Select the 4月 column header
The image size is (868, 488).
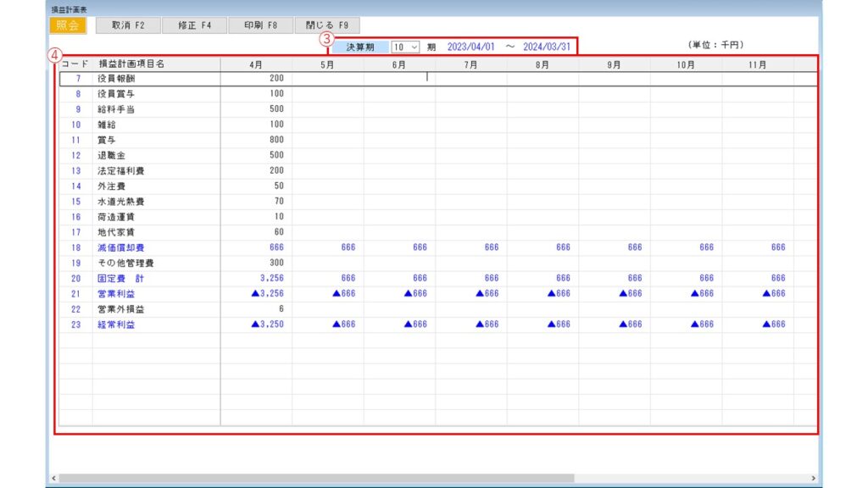point(256,64)
